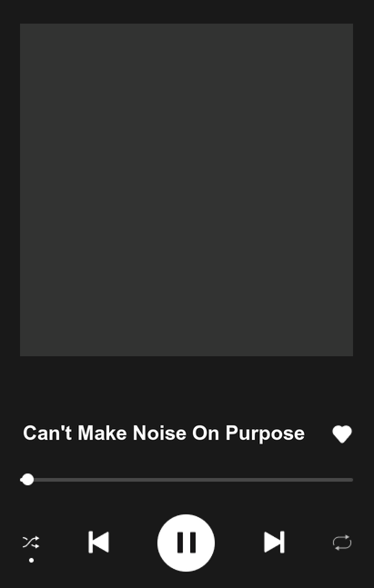Go back to the previous track

tap(99, 542)
